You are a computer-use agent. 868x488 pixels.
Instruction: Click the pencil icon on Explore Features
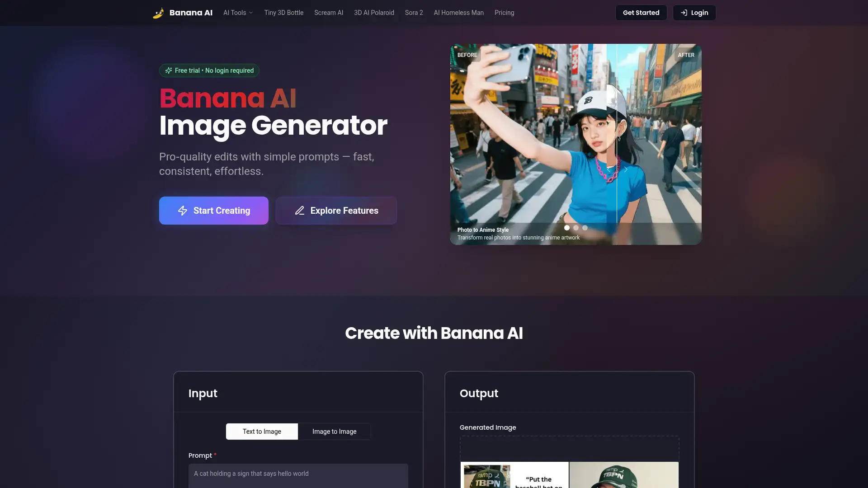pos(300,211)
